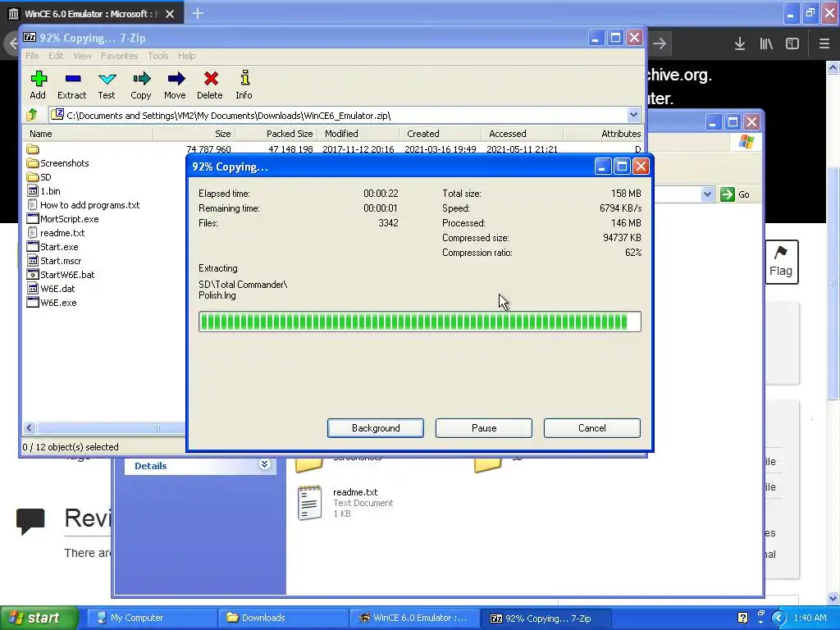Click the Delete toolbar icon
840x630 pixels.
[x=210, y=85]
